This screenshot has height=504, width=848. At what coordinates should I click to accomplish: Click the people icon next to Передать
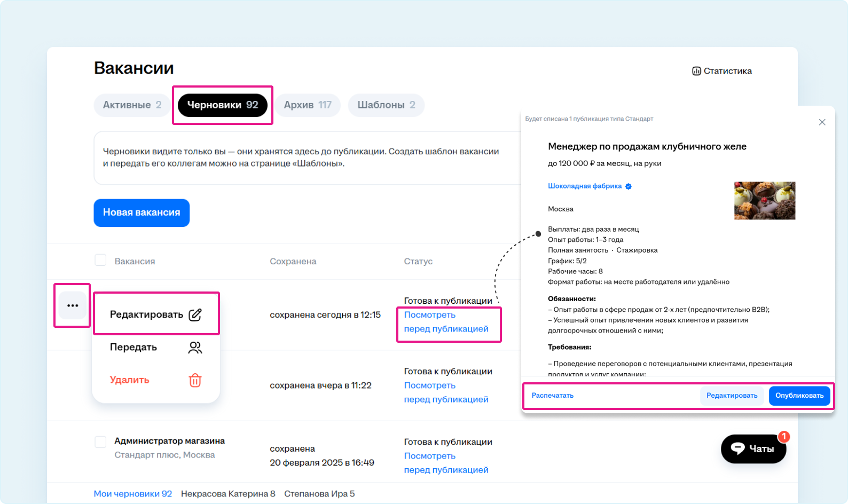195,348
